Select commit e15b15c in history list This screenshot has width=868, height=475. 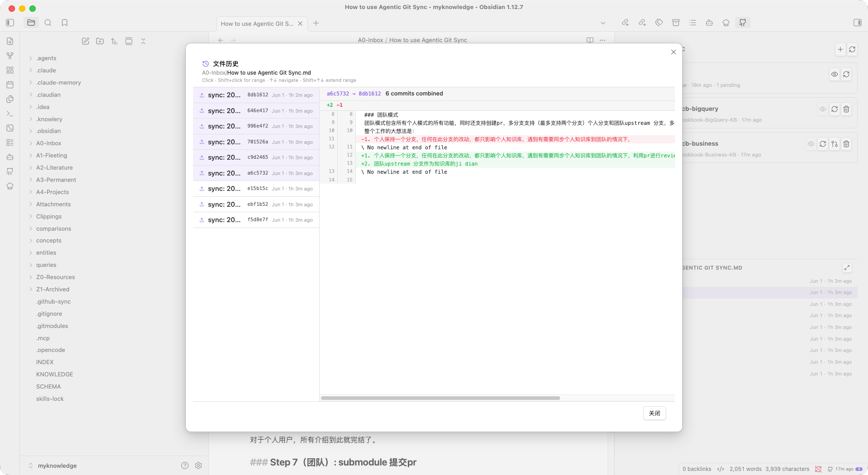(x=256, y=189)
